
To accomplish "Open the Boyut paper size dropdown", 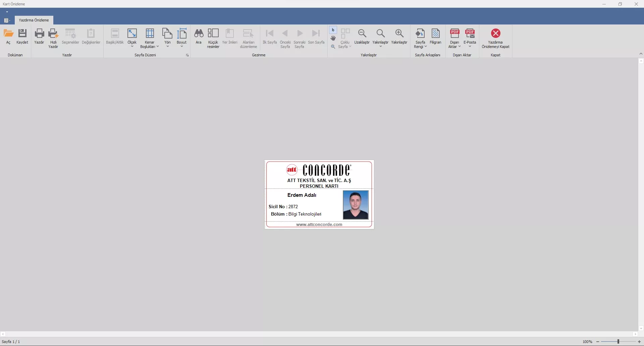I will [x=182, y=39].
